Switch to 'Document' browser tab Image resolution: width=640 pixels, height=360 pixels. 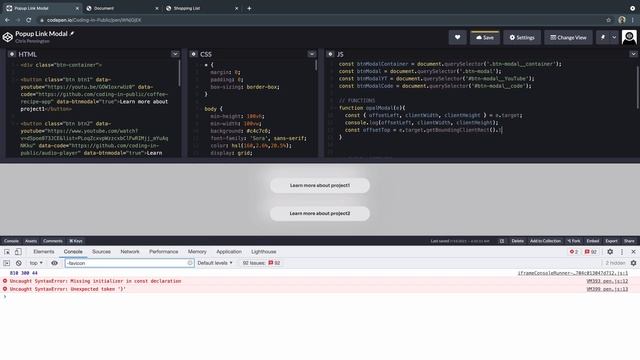pos(122,8)
